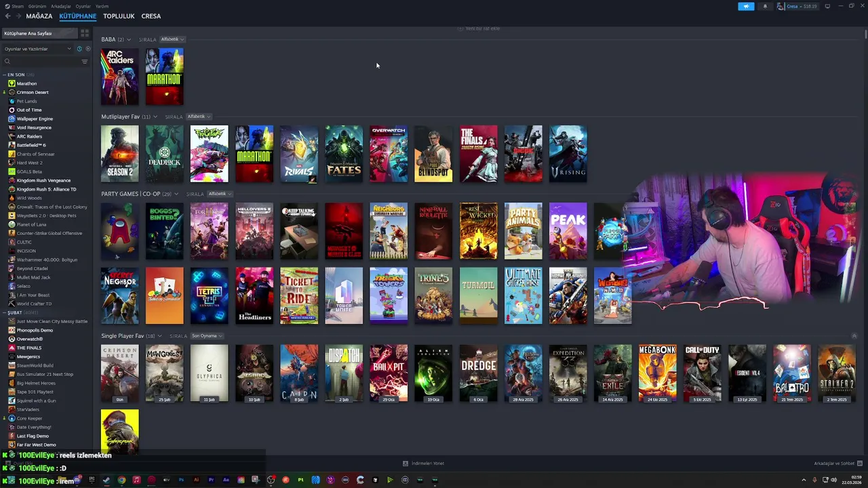The width and height of the screenshot is (868, 488).
Task: Open Apple Music from the taskbar
Action: pyautogui.click(x=136, y=480)
